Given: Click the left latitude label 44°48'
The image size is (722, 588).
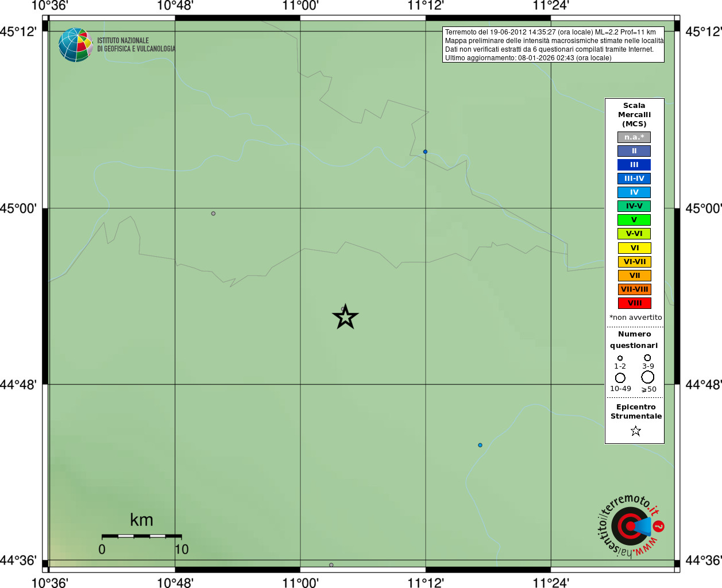Looking at the screenshot, I should pyautogui.click(x=18, y=384).
